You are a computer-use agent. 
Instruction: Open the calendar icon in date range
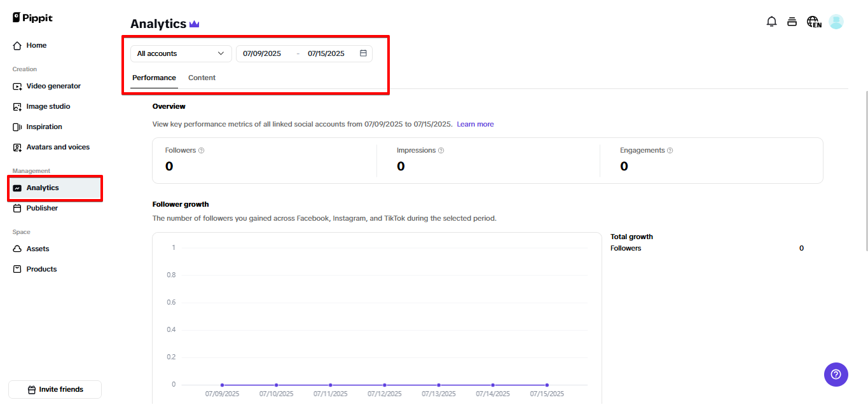(363, 53)
